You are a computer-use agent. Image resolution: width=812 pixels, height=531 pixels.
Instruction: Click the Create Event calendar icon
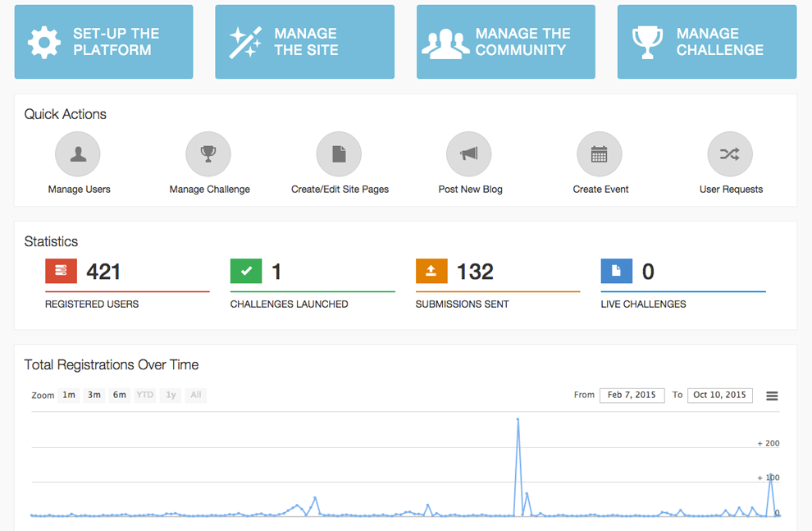click(x=600, y=153)
